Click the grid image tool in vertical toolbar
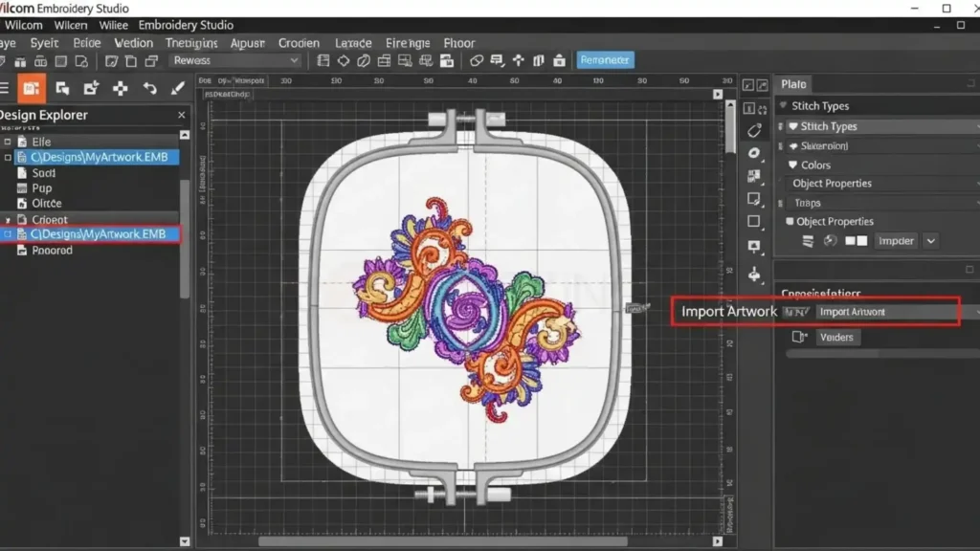 pos(754,176)
